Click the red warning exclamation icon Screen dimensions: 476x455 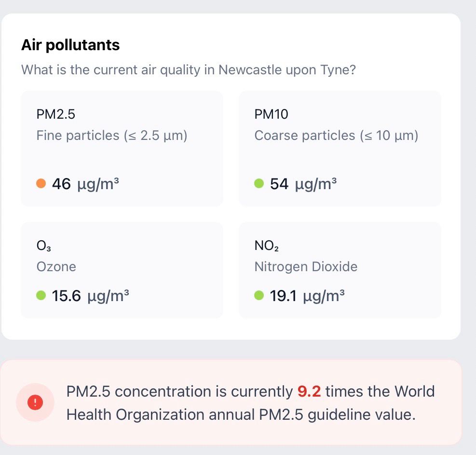click(36, 402)
